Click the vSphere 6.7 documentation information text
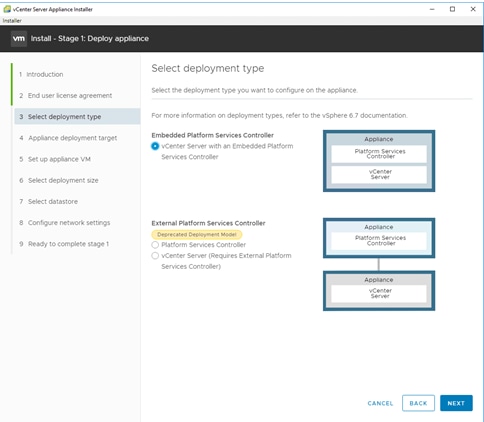The width and height of the screenshot is (484, 422). click(x=279, y=116)
